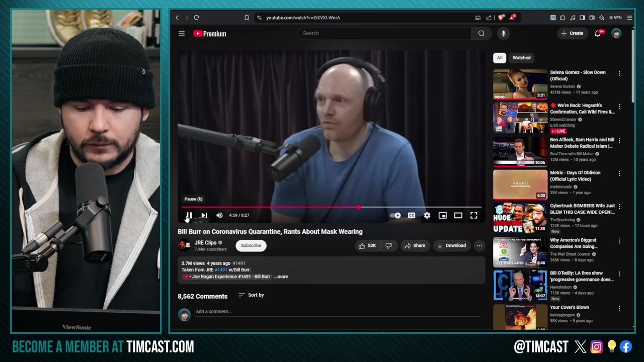Open Sort by comments dropdown
Image resolution: width=644 pixels, height=362 pixels.
pos(251,295)
